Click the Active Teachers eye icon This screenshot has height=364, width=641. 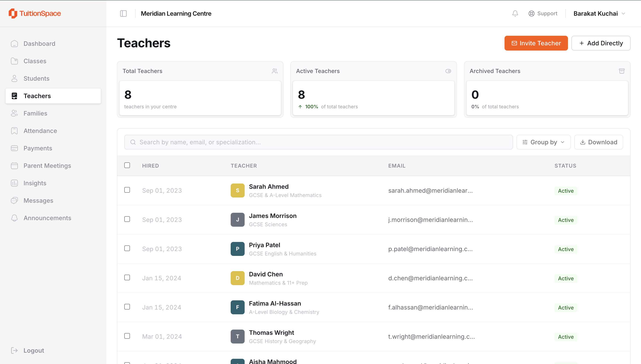point(448,71)
